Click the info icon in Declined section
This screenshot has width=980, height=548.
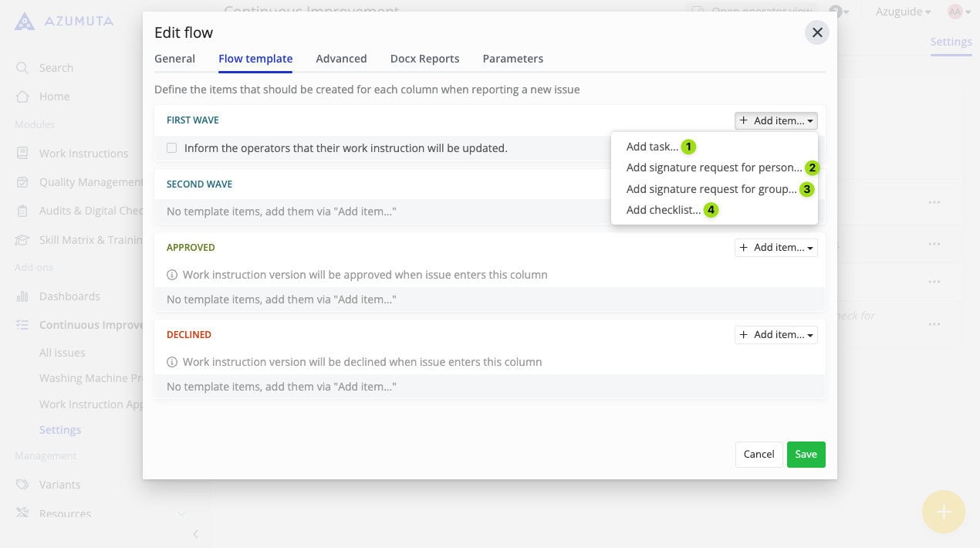coord(172,362)
